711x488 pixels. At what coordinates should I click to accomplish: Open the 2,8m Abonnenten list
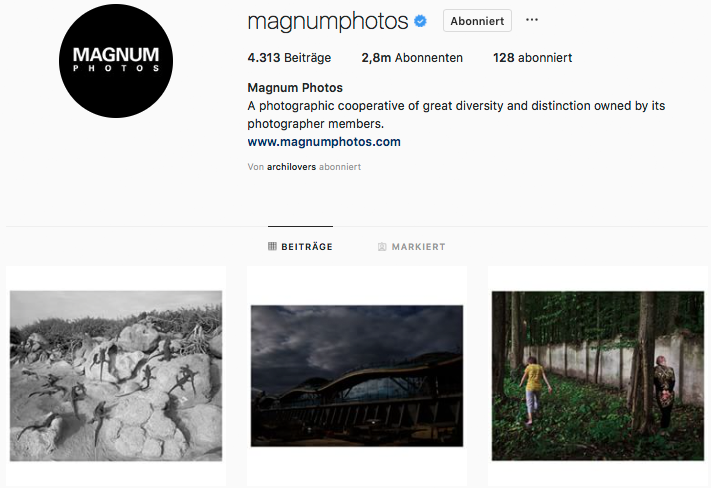(x=412, y=58)
